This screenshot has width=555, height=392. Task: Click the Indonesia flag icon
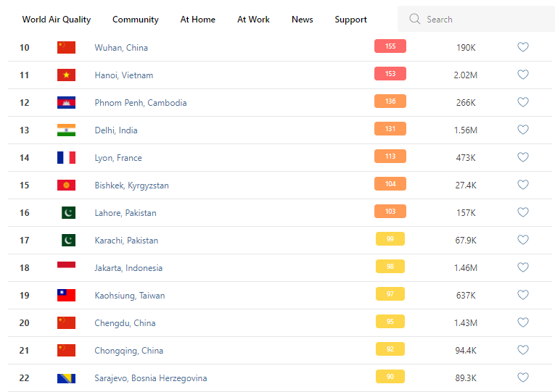coord(66,267)
